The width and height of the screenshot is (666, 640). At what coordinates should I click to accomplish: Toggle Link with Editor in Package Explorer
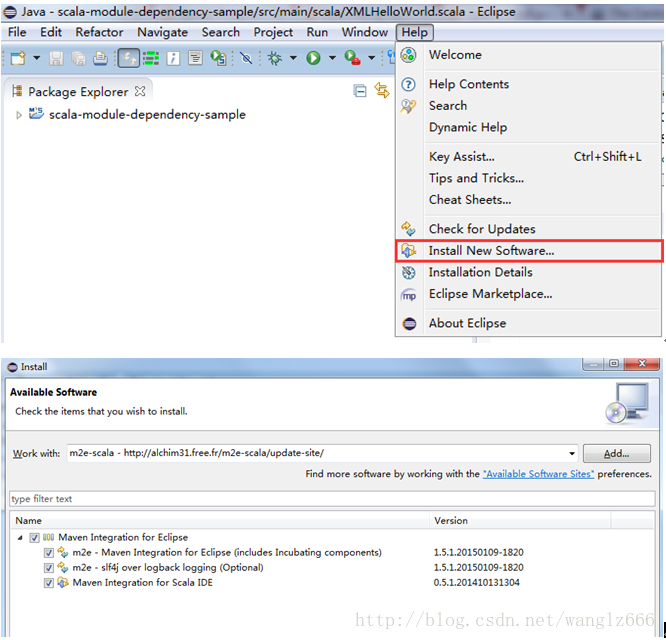pyautogui.click(x=381, y=90)
